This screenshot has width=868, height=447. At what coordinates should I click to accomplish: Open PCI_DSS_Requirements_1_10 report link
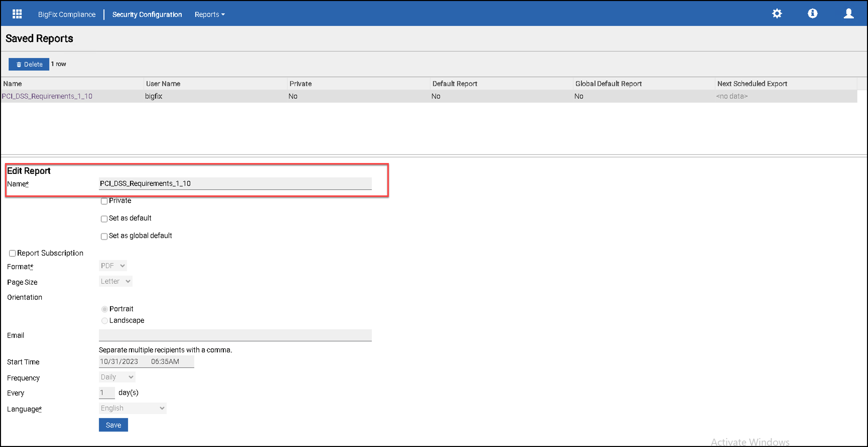[x=47, y=96]
